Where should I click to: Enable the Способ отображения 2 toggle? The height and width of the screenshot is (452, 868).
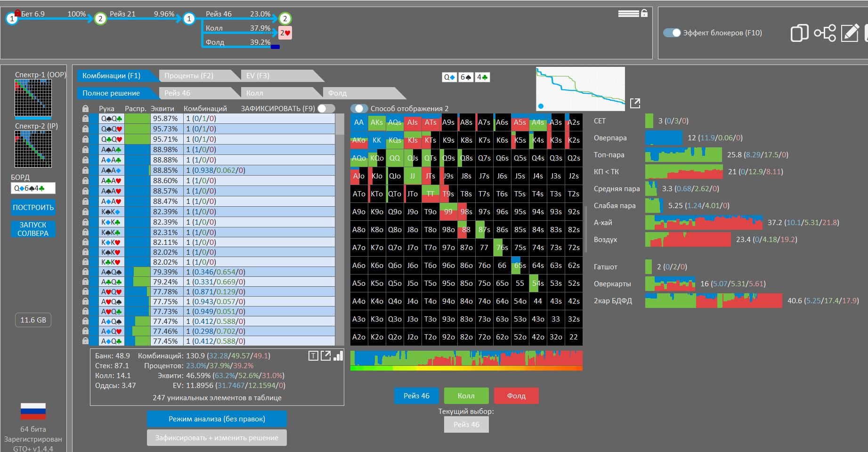coord(359,109)
